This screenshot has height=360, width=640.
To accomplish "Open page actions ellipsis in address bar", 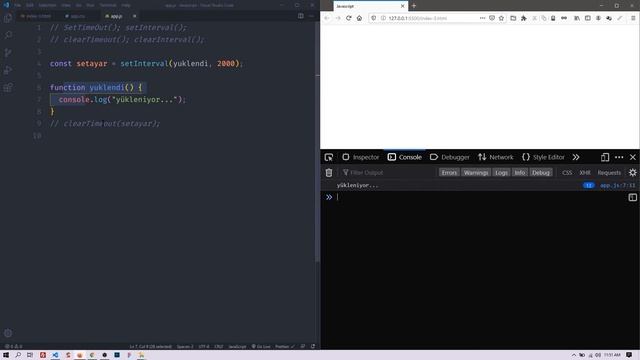I will coord(482,18).
